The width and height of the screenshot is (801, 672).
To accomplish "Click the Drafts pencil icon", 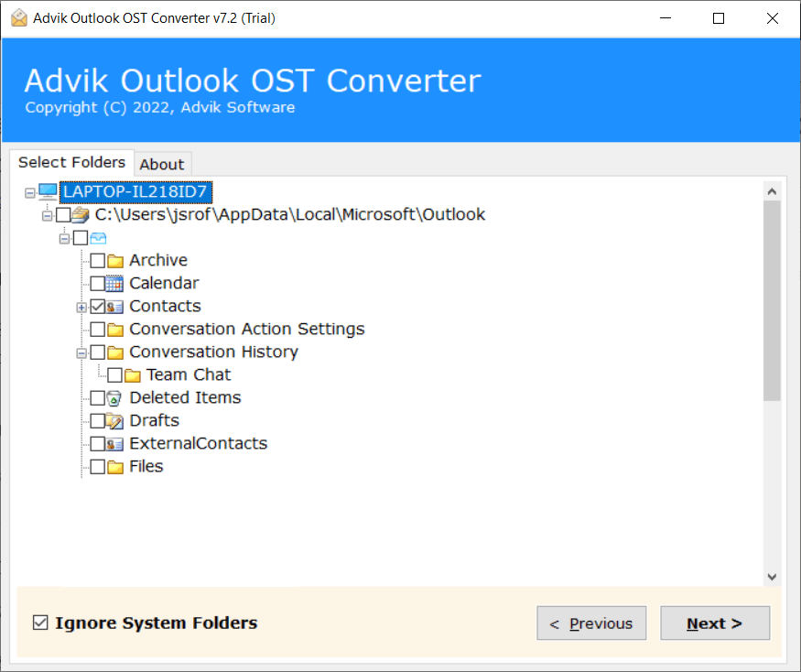I will [114, 421].
